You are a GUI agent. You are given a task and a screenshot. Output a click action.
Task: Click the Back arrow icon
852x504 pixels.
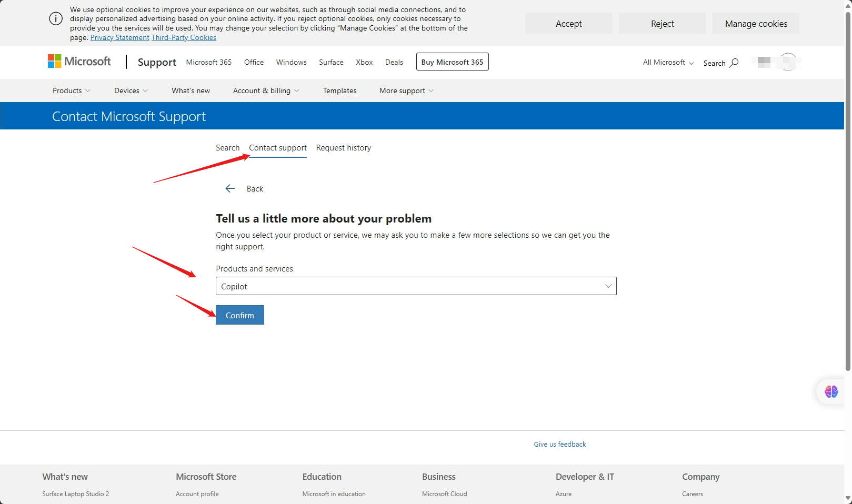click(x=230, y=188)
